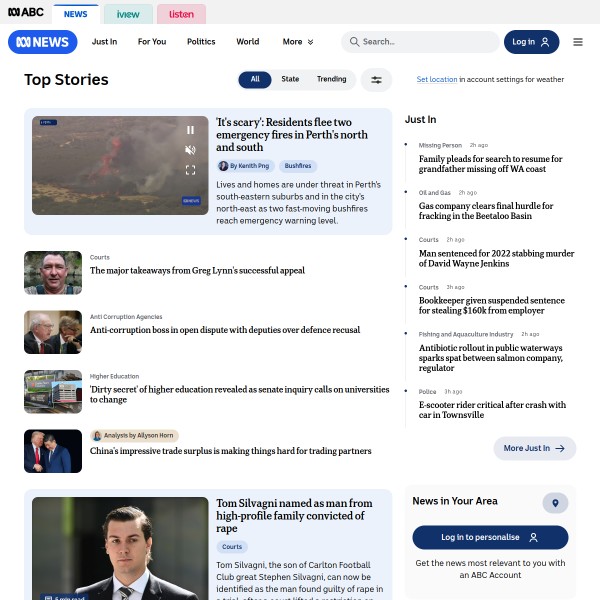Open the story filter settings icon
Viewport: 600px width, 600px height.
[377, 80]
